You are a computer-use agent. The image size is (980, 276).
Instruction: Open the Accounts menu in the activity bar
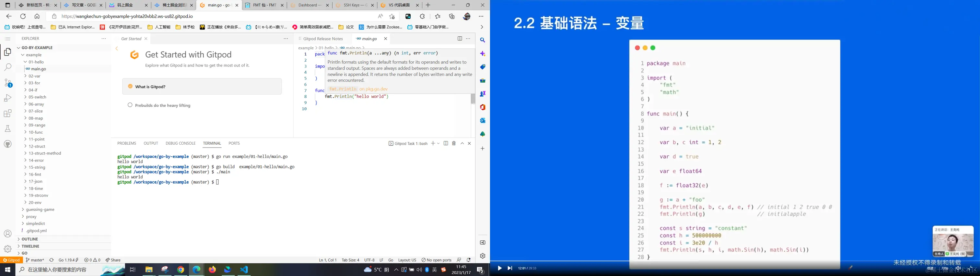[x=7, y=234]
